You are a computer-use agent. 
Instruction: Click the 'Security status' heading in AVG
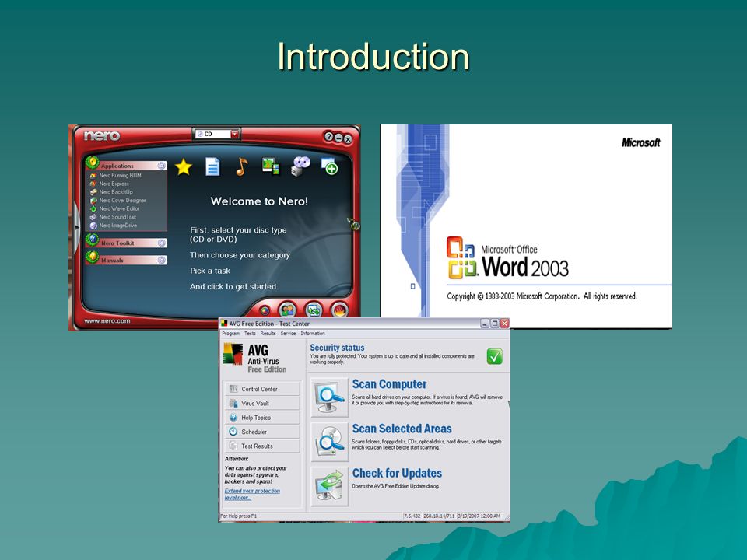337,348
